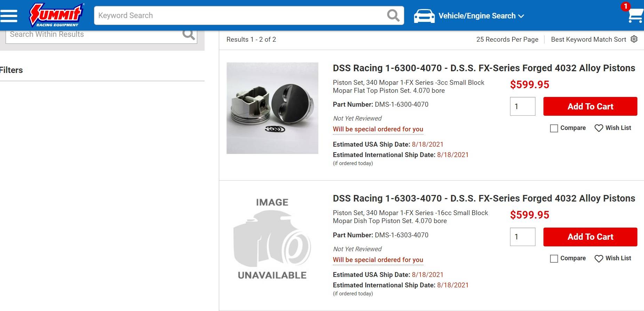Click Part Number DMS-1-6300-4070 text
The width and height of the screenshot is (644, 311).
tap(381, 104)
